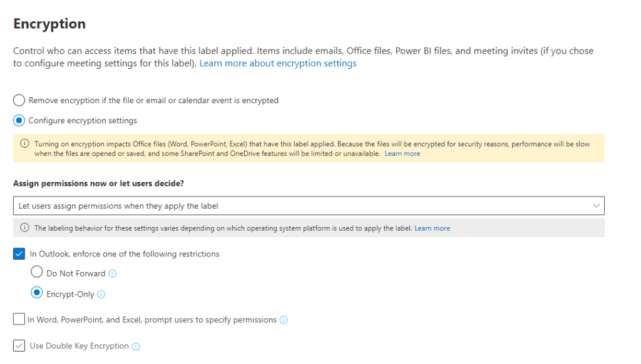This screenshot has width=641, height=364.
Task: Enable the Word, PowerPoint, and Excel prompt checkbox
Action: (19, 320)
